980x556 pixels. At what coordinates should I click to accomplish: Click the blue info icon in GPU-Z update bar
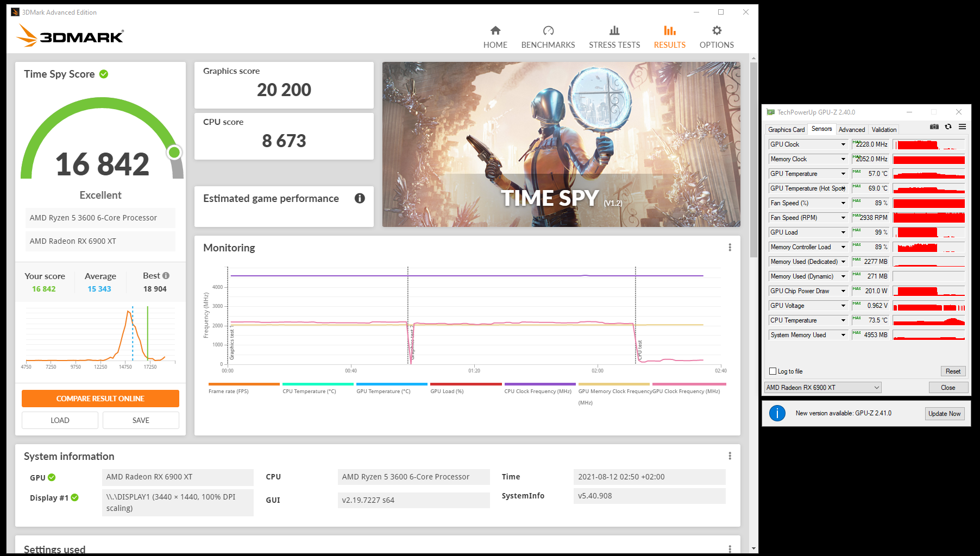[x=777, y=413]
